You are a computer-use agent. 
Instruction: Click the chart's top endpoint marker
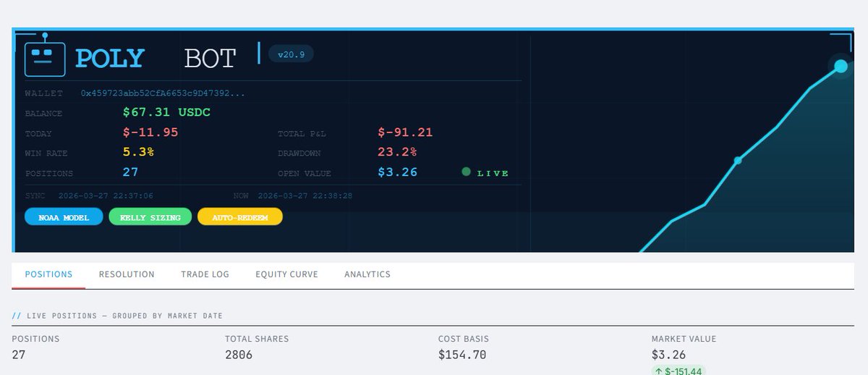[x=841, y=67]
